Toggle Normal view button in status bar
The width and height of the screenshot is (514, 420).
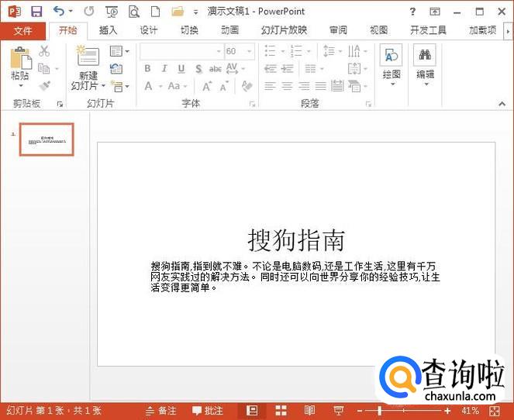click(x=252, y=410)
